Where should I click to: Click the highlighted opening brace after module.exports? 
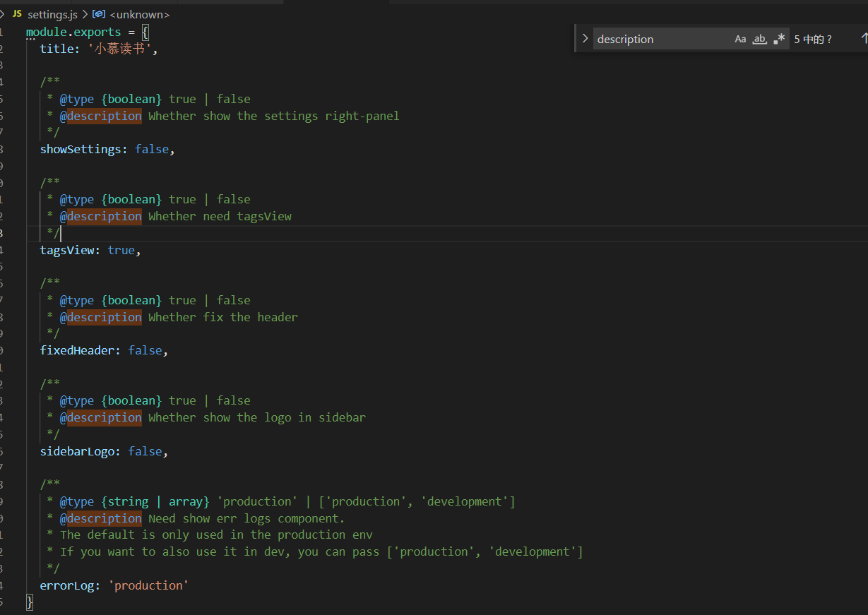coord(145,32)
